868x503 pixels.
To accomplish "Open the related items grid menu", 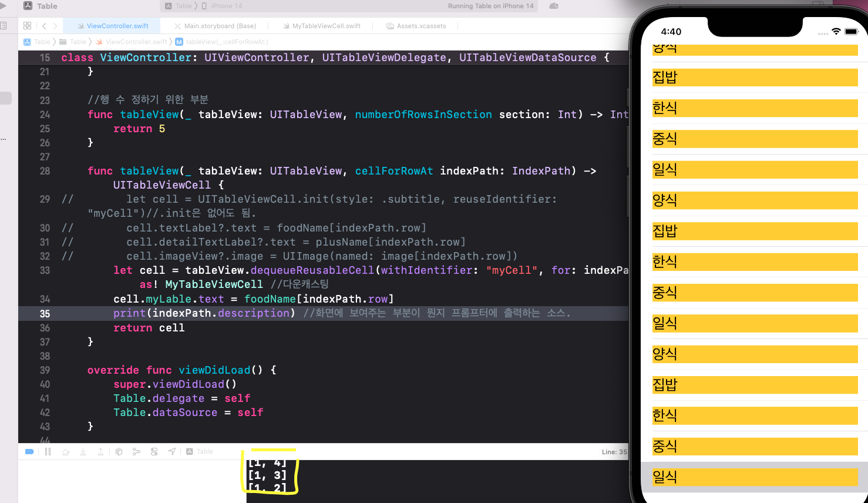I will click(27, 26).
